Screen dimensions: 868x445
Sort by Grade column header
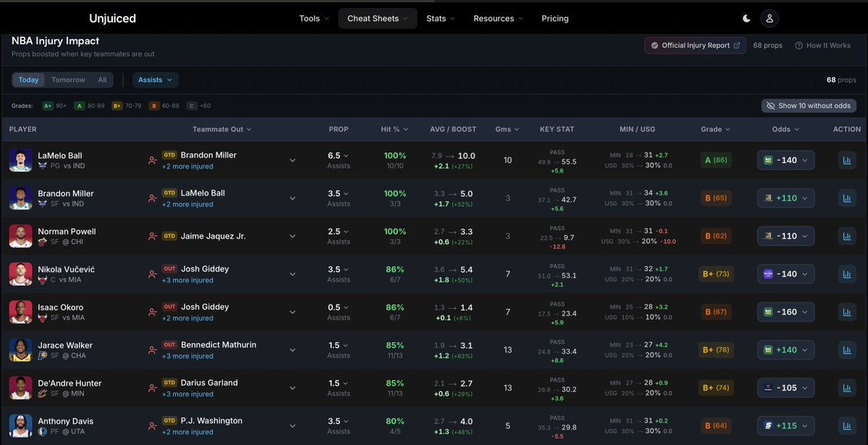(715, 130)
